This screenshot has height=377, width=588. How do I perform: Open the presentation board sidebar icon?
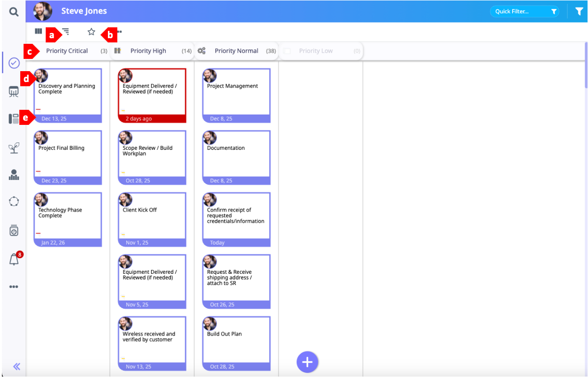(14, 91)
